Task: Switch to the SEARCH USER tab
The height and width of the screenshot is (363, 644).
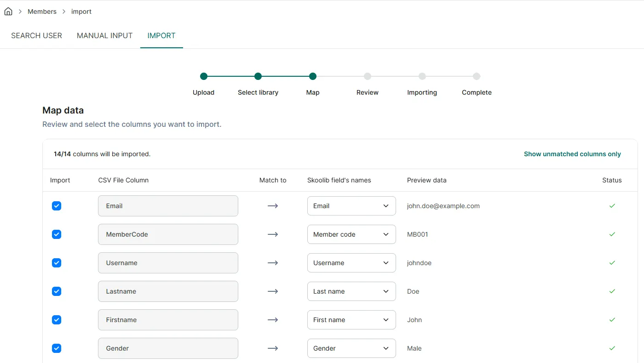Action: click(36, 35)
